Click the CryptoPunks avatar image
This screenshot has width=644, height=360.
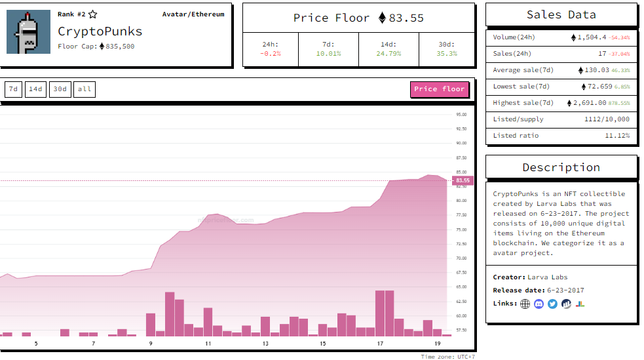tap(28, 31)
